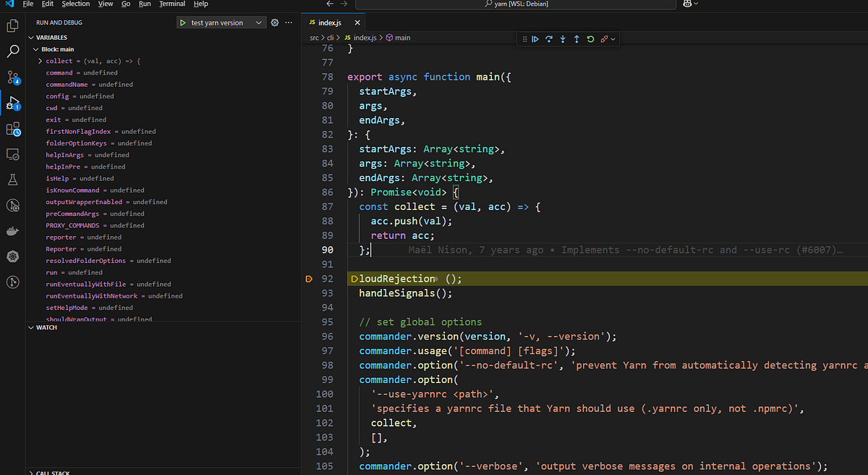Viewport: 868px width, 475px height.
Task: Click the Step Over debug icon
Action: click(x=548, y=38)
